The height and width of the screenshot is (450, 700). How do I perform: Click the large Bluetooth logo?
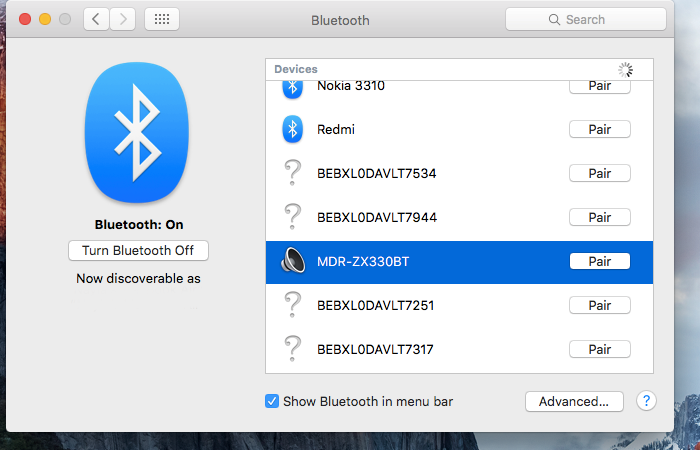coord(137,133)
